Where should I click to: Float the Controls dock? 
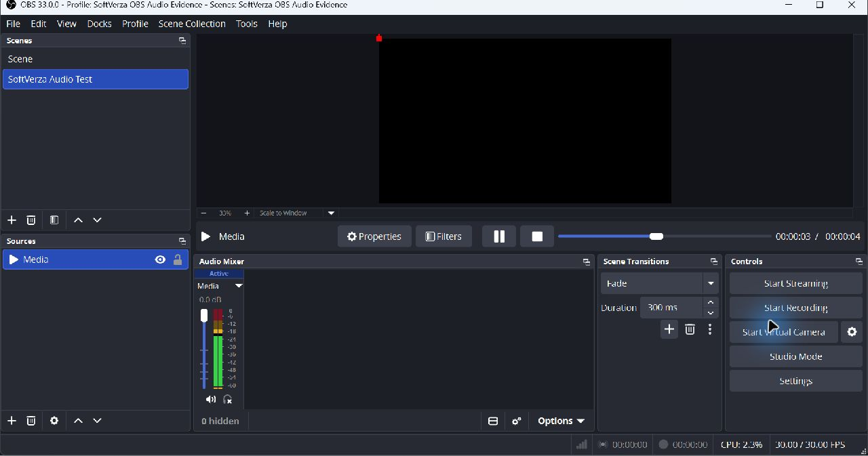[859, 262]
